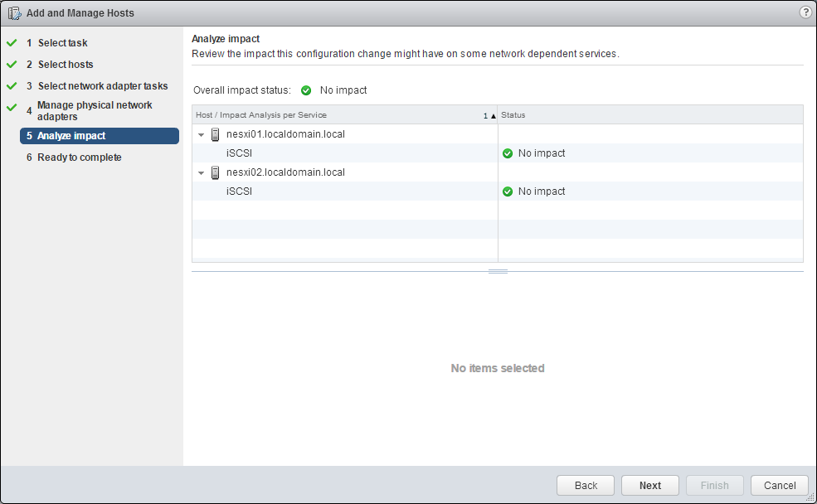Viewport: 817px width, 504px height.
Task: Select the iSCSI row under nesxi01
Action: pyautogui.click(x=240, y=153)
